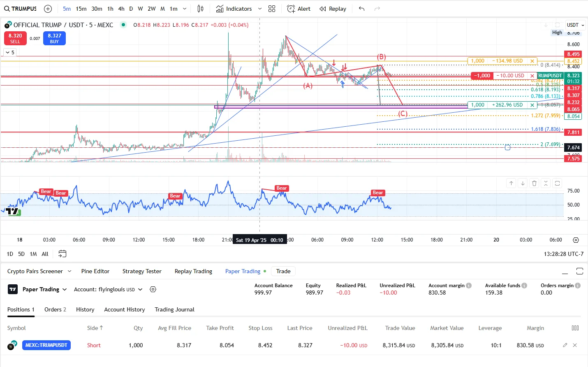Open the Pine Editor tab
588x367 pixels.
coord(95,271)
